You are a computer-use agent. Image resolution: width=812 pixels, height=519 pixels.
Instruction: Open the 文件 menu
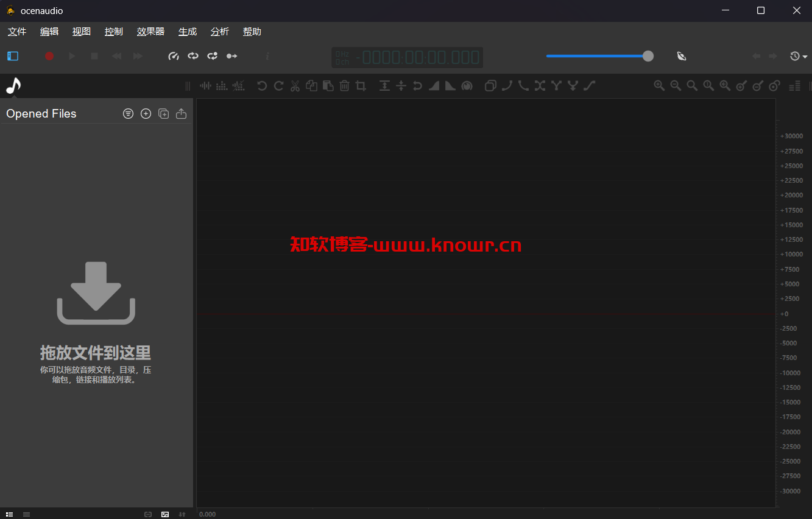tap(17, 32)
